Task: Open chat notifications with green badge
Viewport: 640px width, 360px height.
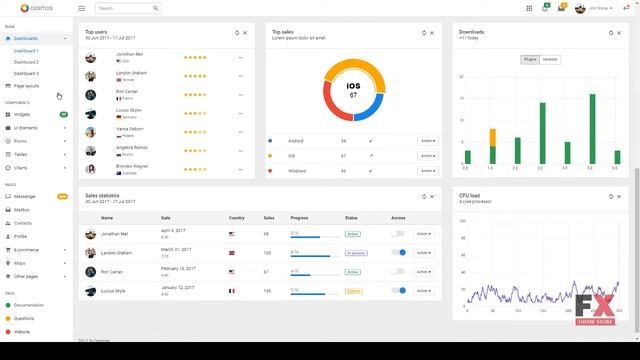Action: pyautogui.click(x=546, y=7)
